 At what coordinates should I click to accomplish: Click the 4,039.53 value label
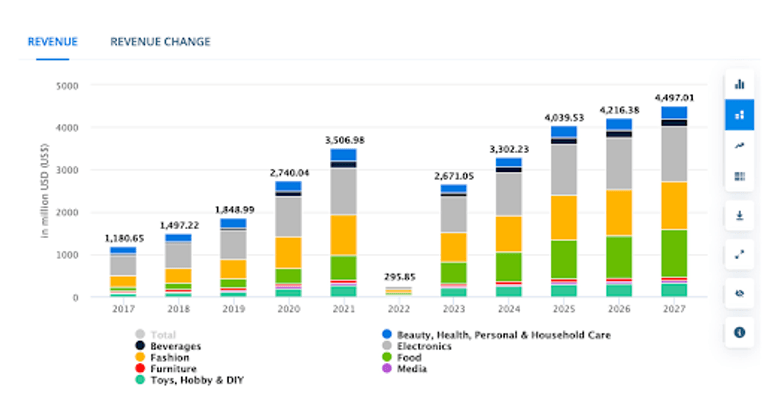click(x=564, y=118)
